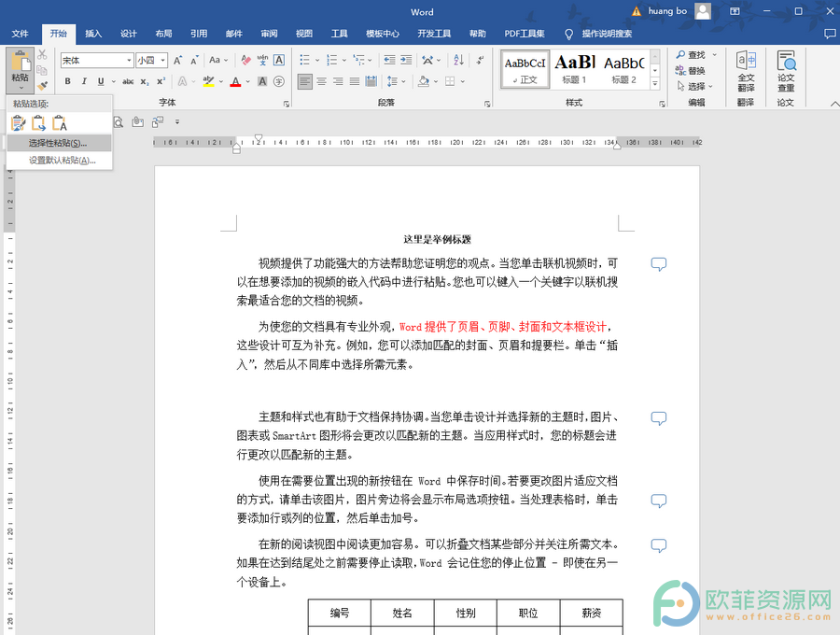Apply character border icon
The width and height of the screenshot is (840, 635).
coord(278,60)
